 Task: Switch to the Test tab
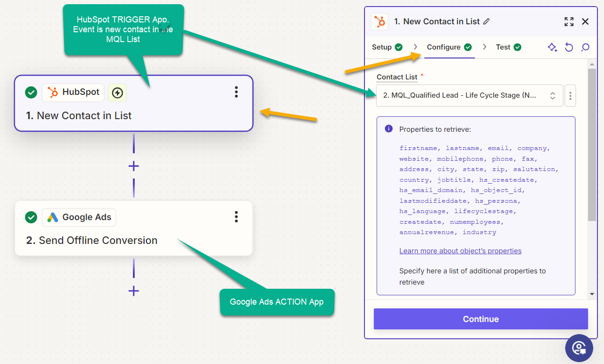509,47
